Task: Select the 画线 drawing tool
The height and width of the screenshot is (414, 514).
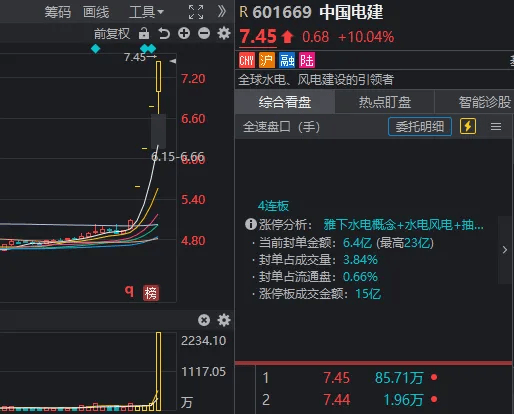Action: tap(96, 12)
